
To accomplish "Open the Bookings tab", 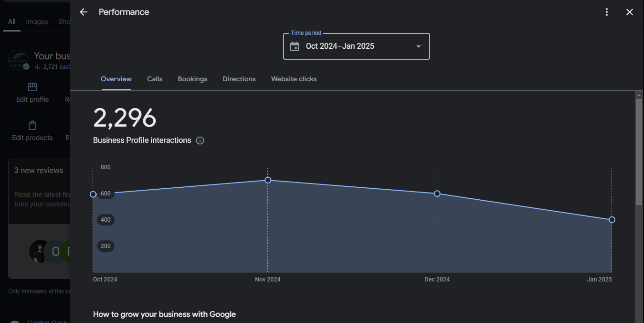I will 192,79.
